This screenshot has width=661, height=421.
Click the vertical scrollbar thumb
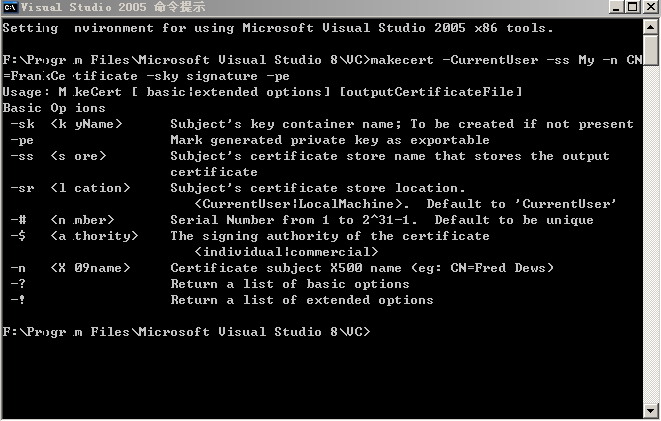[x=651, y=51]
